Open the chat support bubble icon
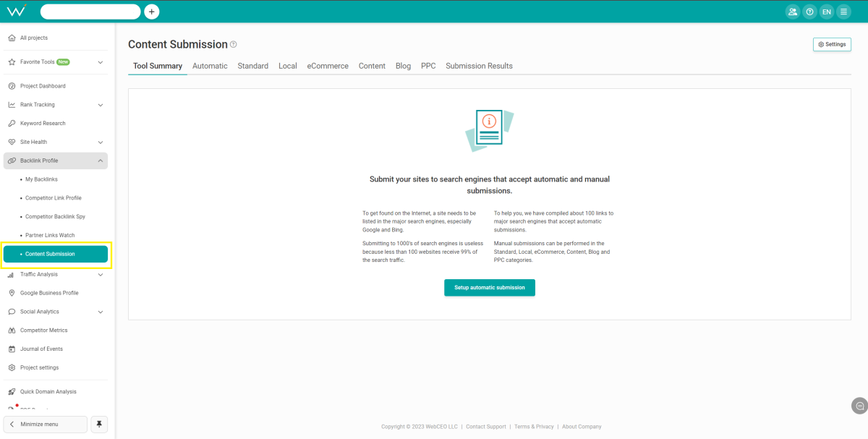This screenshot has height=439, width=868. (x=859, y=405)
